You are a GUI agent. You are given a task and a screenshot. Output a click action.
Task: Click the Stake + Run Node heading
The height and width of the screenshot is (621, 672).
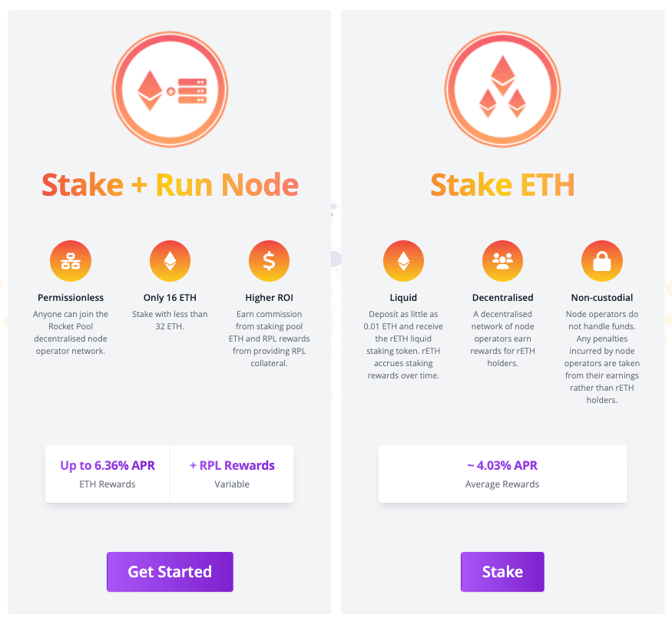pyautogui.click(x=170, y=185)
